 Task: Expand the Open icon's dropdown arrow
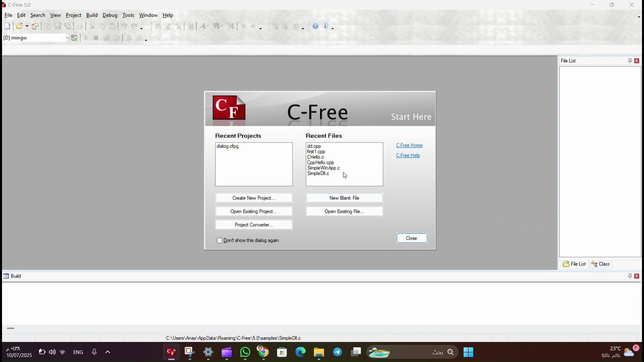(27, 27)
